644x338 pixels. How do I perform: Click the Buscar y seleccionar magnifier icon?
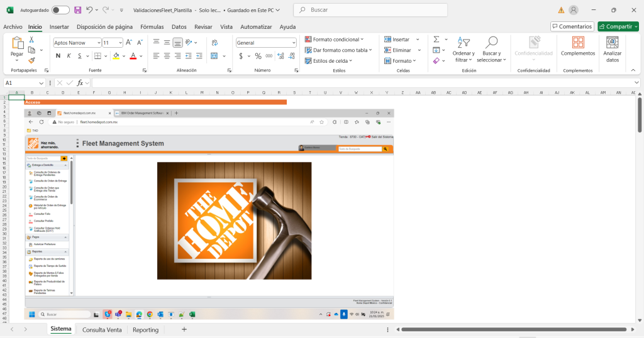(x=491, y=42)
